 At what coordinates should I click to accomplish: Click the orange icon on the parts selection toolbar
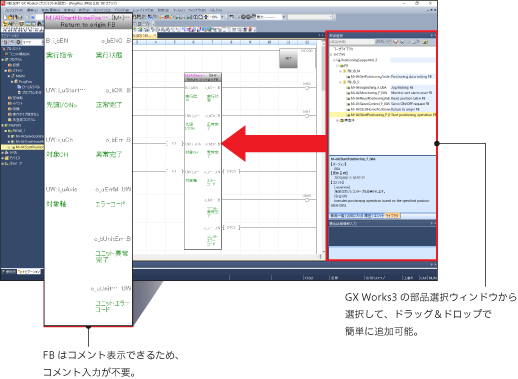click(396, 42)
